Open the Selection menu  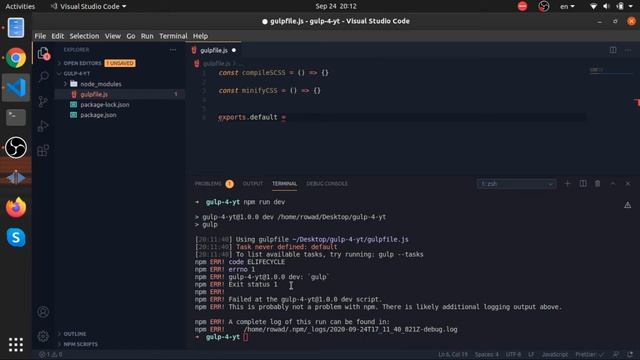point(84,36)
